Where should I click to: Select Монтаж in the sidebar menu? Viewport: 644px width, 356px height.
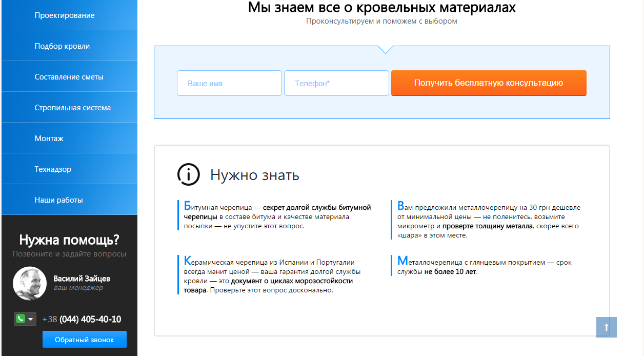pos(49,139)
